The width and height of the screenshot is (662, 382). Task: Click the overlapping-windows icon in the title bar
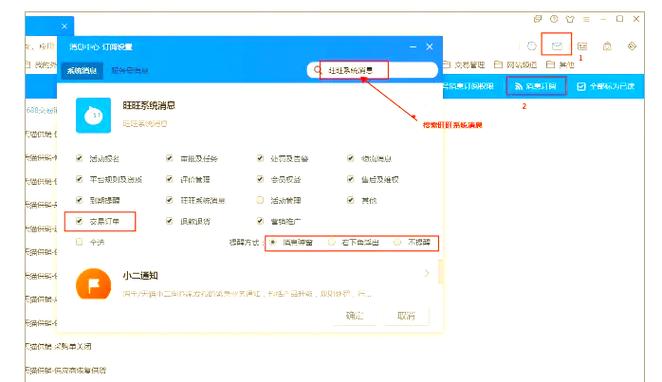(537, 19)
